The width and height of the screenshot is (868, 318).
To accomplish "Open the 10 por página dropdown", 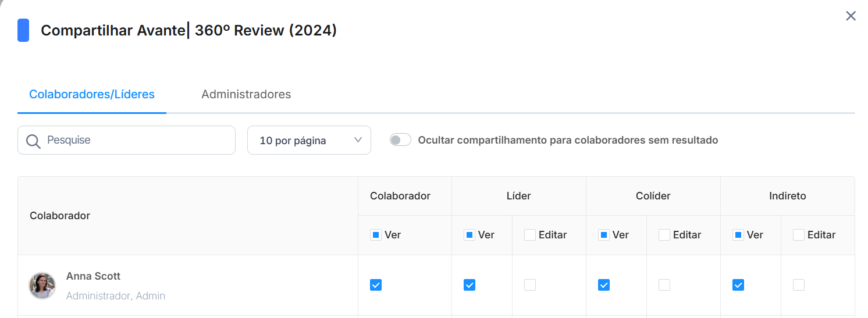I will (x=308, y=141).
